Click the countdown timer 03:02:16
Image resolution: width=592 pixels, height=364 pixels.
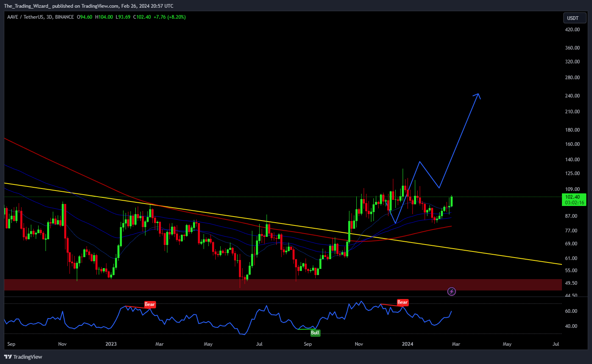(575, 203)
